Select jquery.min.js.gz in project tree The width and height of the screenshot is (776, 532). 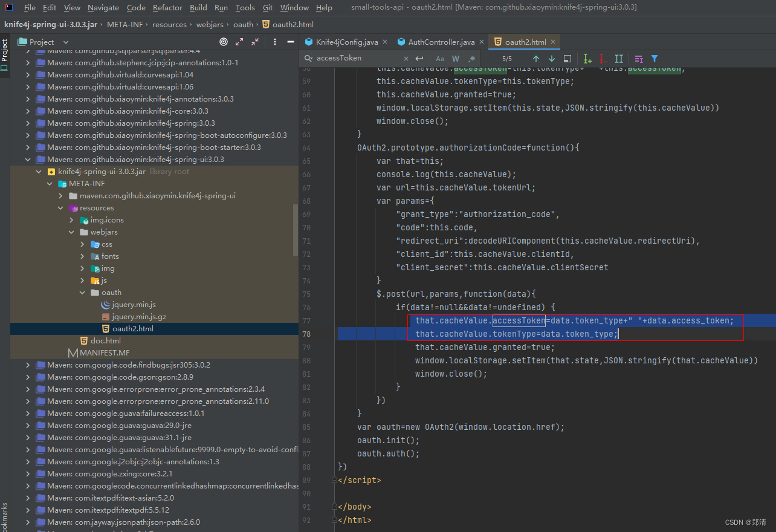point(139,317)
